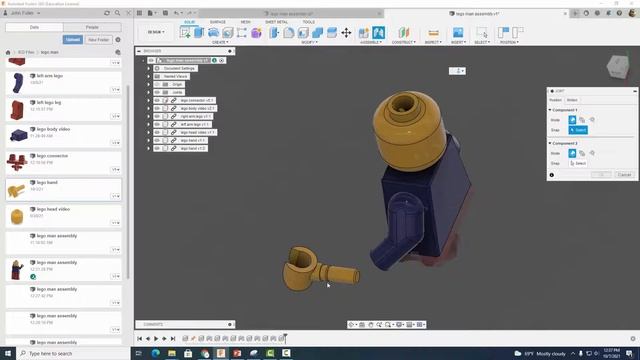Select Pan hand tool in navigation bar
640x360 pixels.
(x=371, y=324)
